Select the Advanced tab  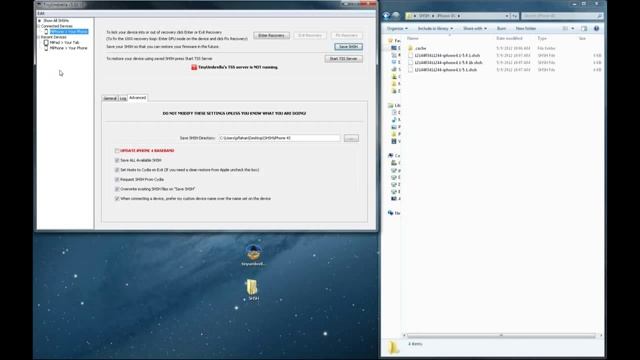coord(138,98)
